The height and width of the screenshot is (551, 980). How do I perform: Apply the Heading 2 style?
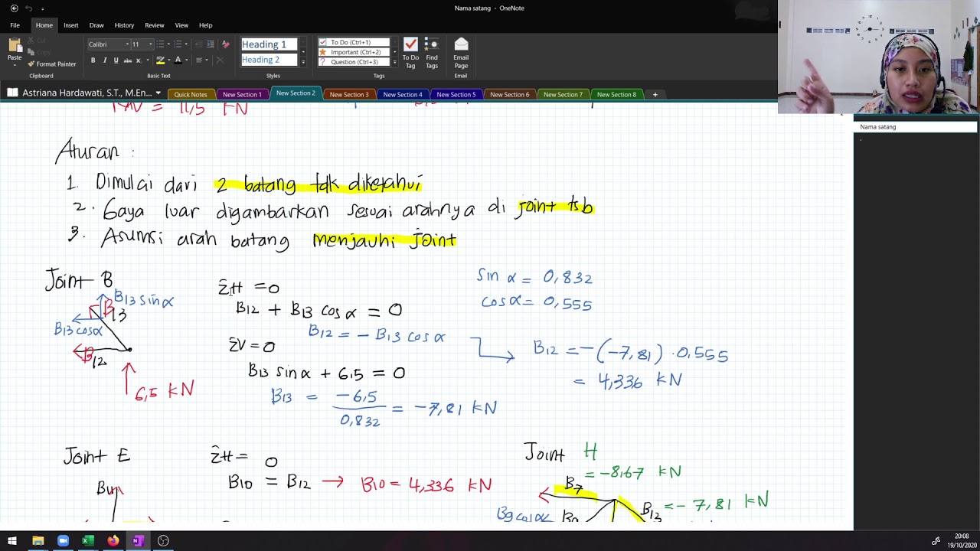click(269, 60)
